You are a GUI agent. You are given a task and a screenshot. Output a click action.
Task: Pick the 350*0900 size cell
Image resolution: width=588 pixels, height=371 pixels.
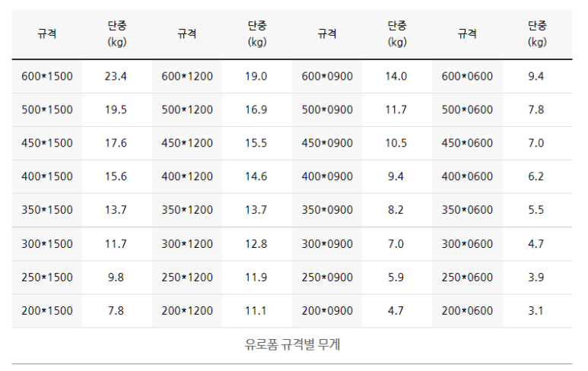(x=327, y=210)
